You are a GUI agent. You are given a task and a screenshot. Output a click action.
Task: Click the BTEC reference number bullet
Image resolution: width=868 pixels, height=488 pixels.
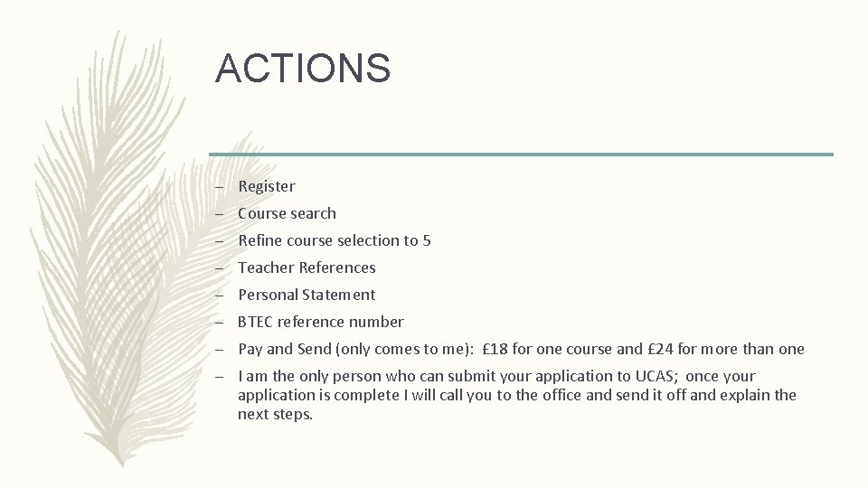320,322
